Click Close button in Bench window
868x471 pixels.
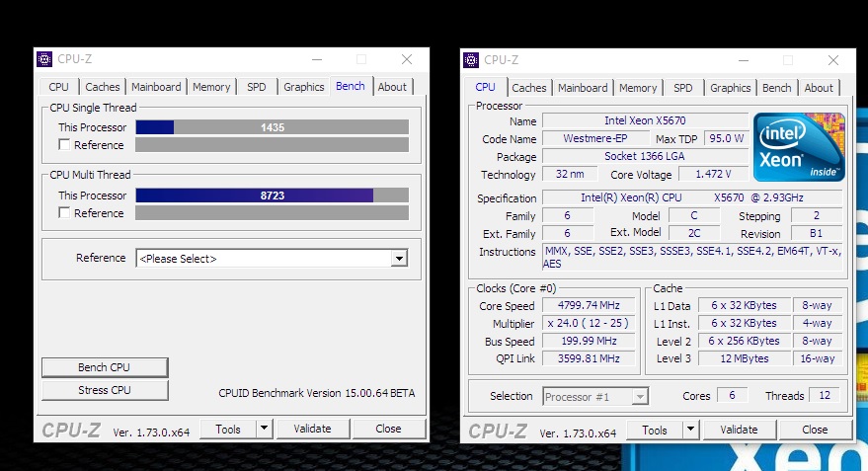click(x=389, y=429)
